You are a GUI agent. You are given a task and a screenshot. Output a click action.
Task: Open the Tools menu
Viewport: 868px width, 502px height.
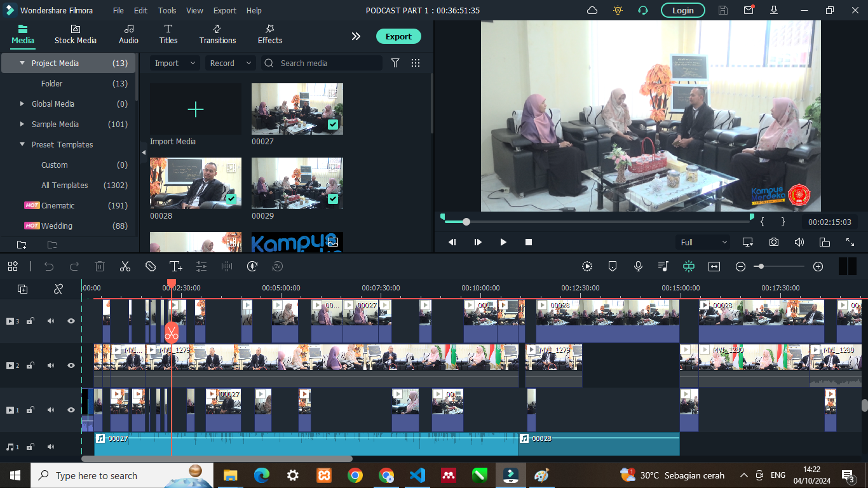[x=167, y=11]
